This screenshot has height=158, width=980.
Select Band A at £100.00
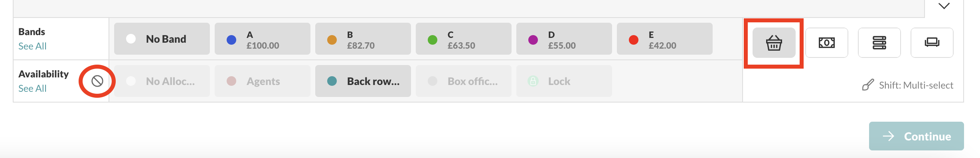coord(263,39)
